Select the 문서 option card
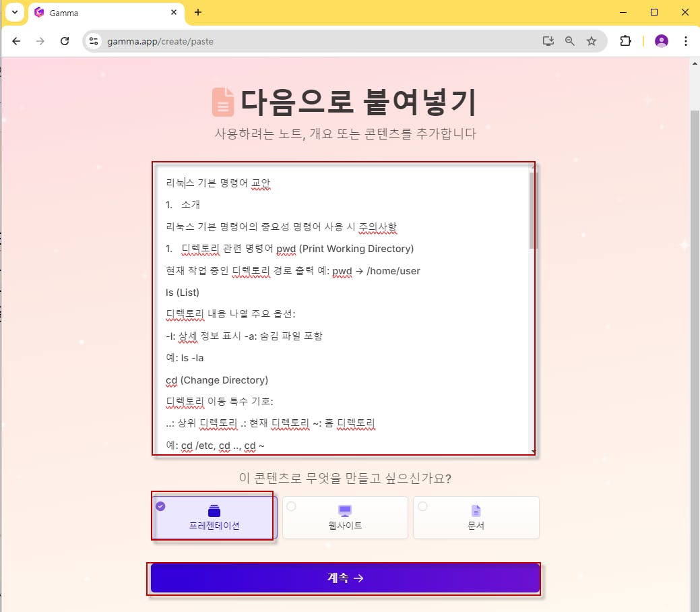The height and width of the screenshot is (612, 700). point(476,517)
